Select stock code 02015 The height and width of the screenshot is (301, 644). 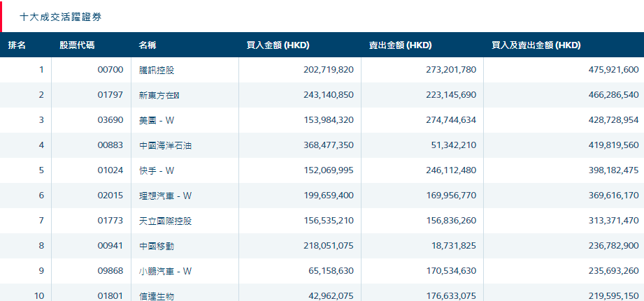point(110,196)
